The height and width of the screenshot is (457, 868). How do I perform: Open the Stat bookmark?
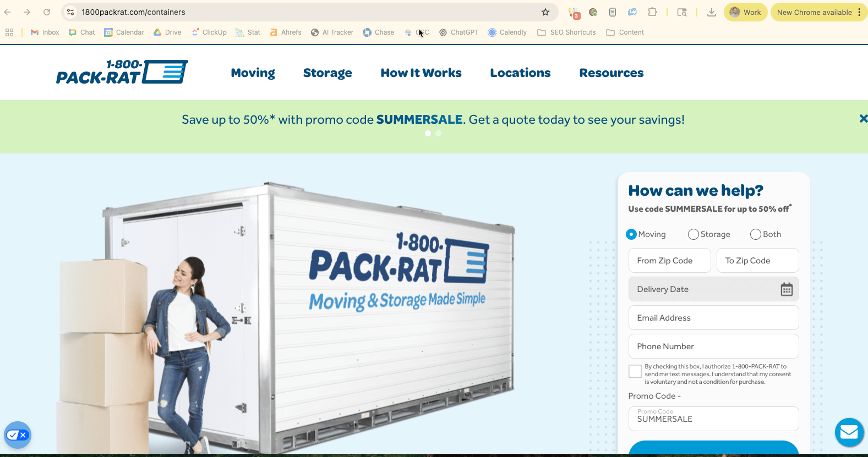[248, 32]
